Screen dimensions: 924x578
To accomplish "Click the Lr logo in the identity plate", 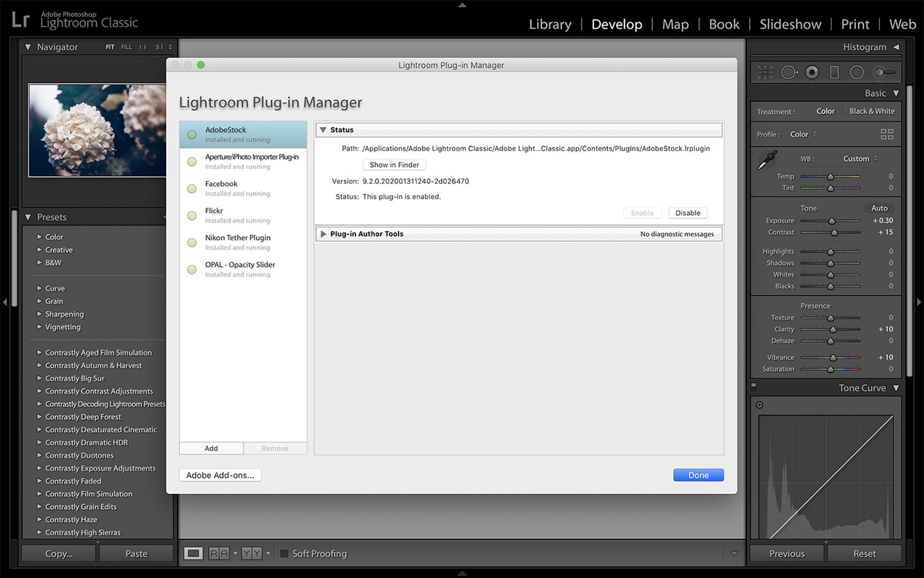I will [x=21, y=20].
